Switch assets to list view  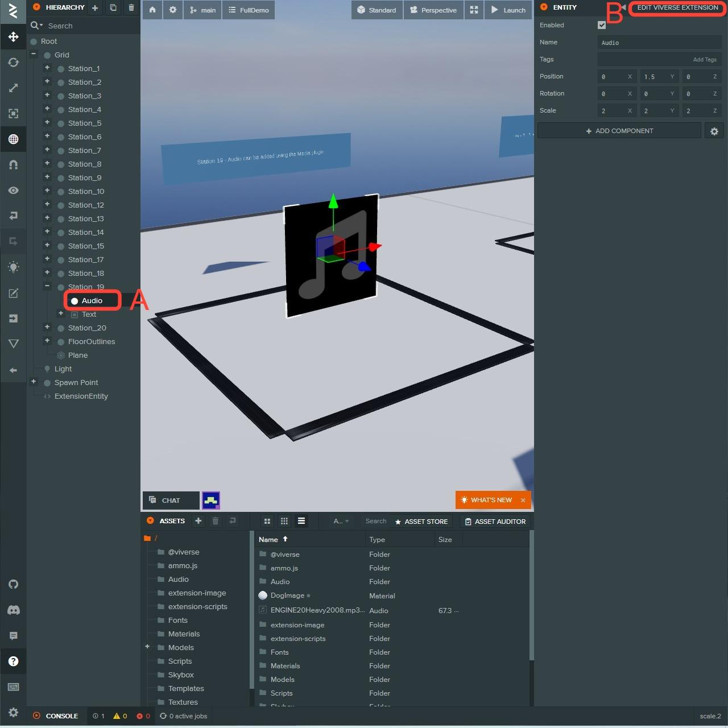point(301,521)
